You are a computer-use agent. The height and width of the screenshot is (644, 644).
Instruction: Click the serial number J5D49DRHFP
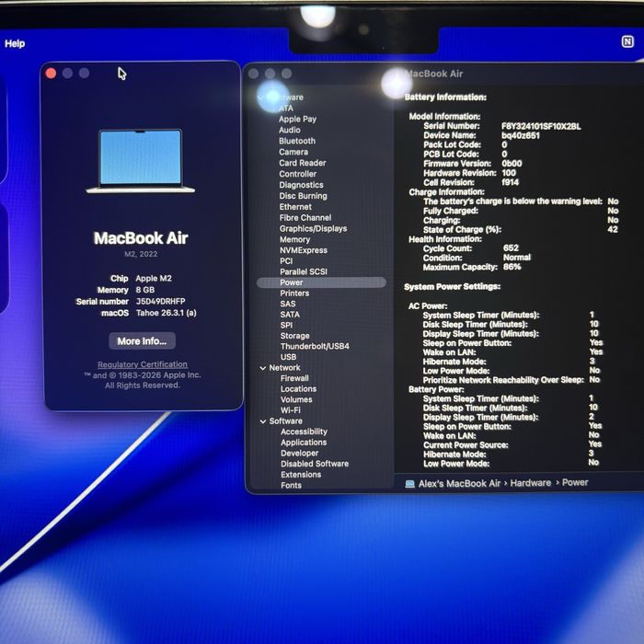click(x=161, y=302)
